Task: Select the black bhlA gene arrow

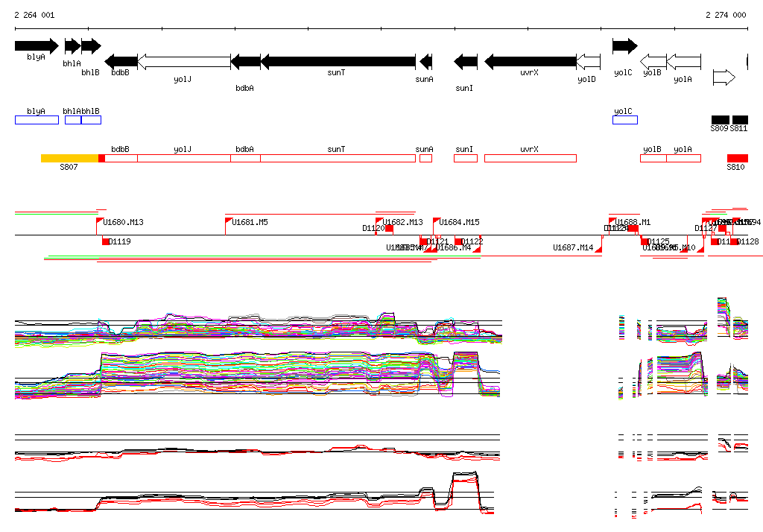Action: click(72, 46)
